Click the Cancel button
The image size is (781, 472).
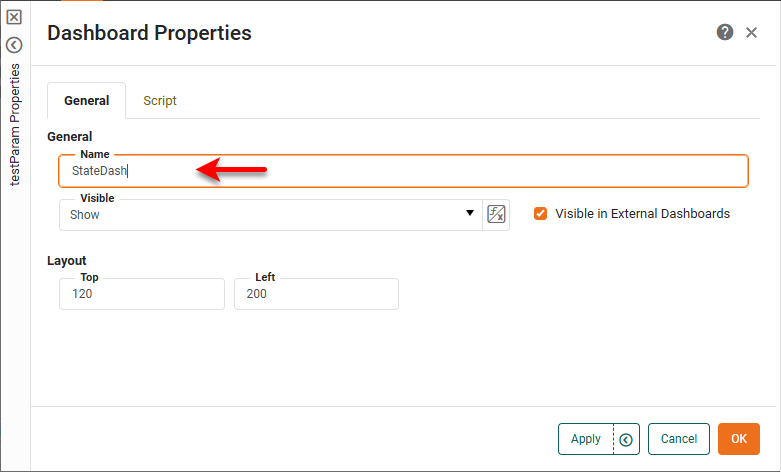679,439
